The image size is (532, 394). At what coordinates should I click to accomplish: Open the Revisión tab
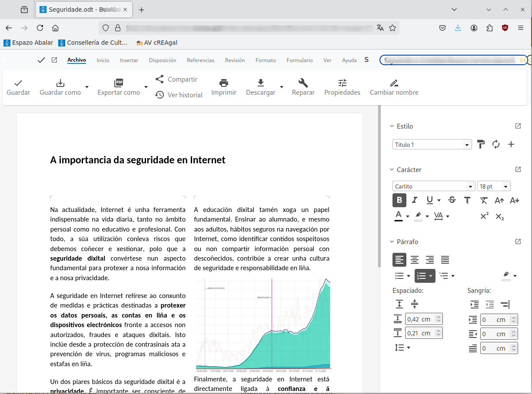pyautogui.click(x=235, y=60)
